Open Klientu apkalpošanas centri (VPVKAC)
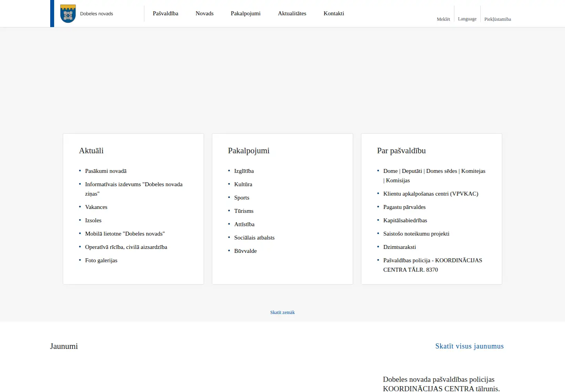Image resolution: width=565 pixels, height=392 pixels. (x=431, y=194)
